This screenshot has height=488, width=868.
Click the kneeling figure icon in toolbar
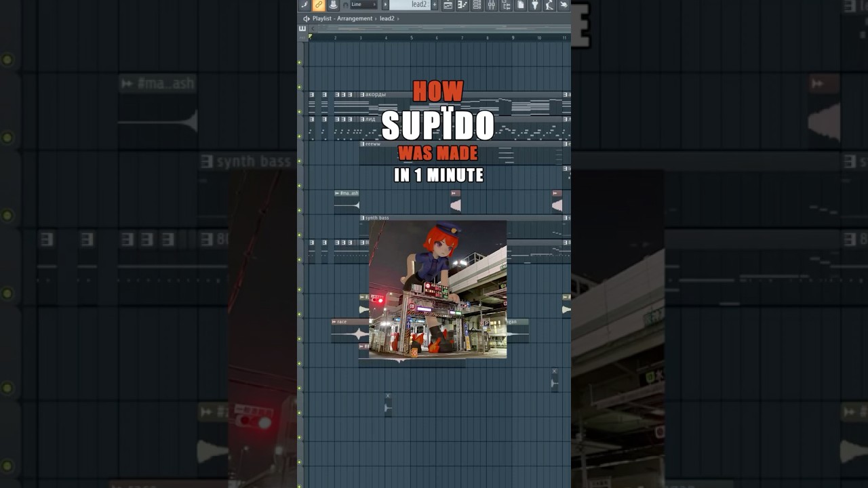549,5
